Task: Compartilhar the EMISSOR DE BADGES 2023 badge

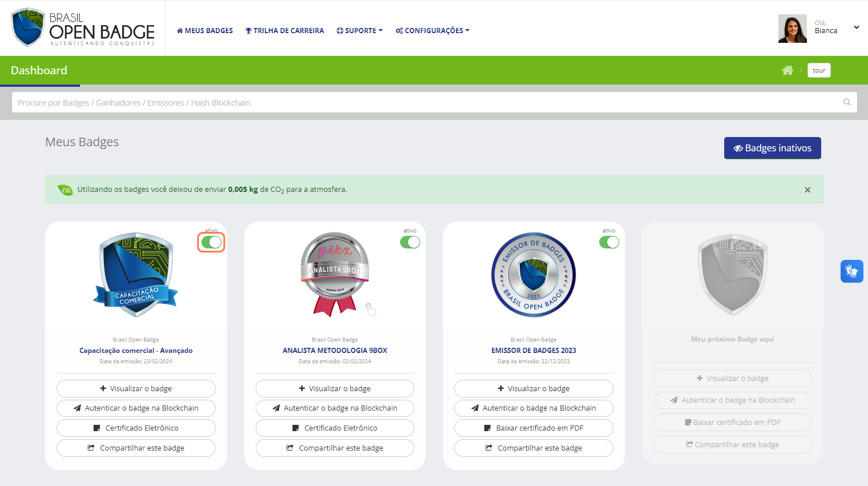Action: [x=534, y=448]
